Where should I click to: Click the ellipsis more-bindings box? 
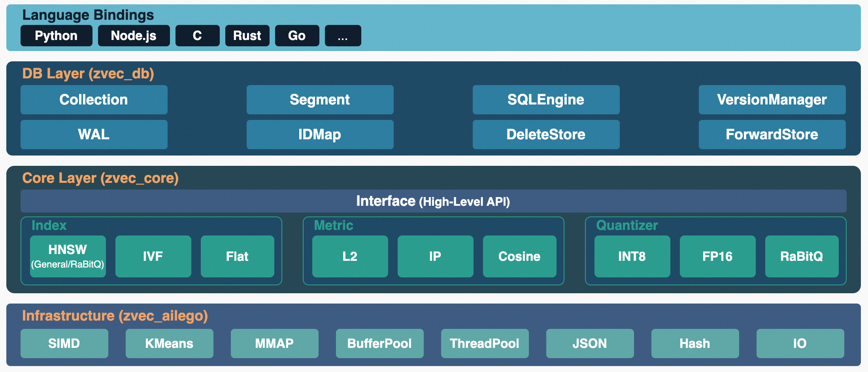pyautogui.click(x=343, y=36)
